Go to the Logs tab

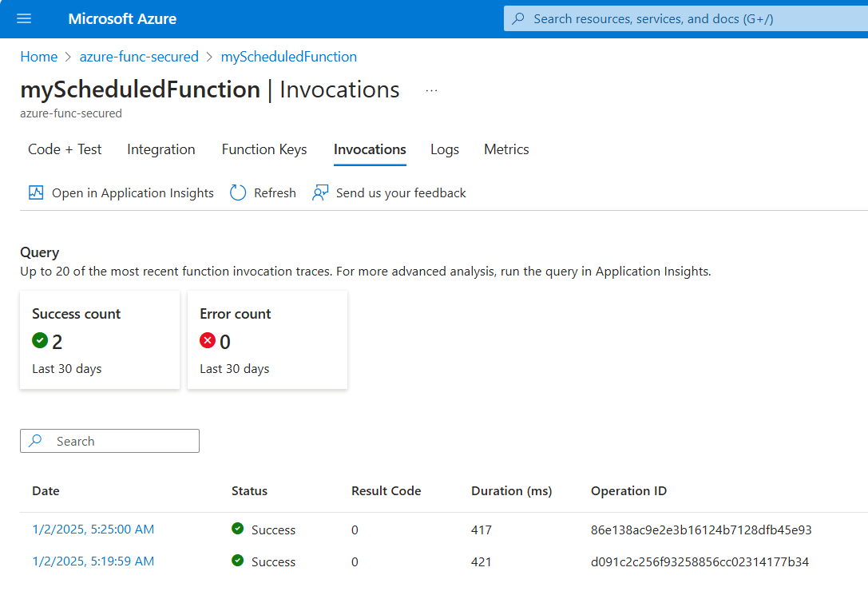tap(445, 149)
